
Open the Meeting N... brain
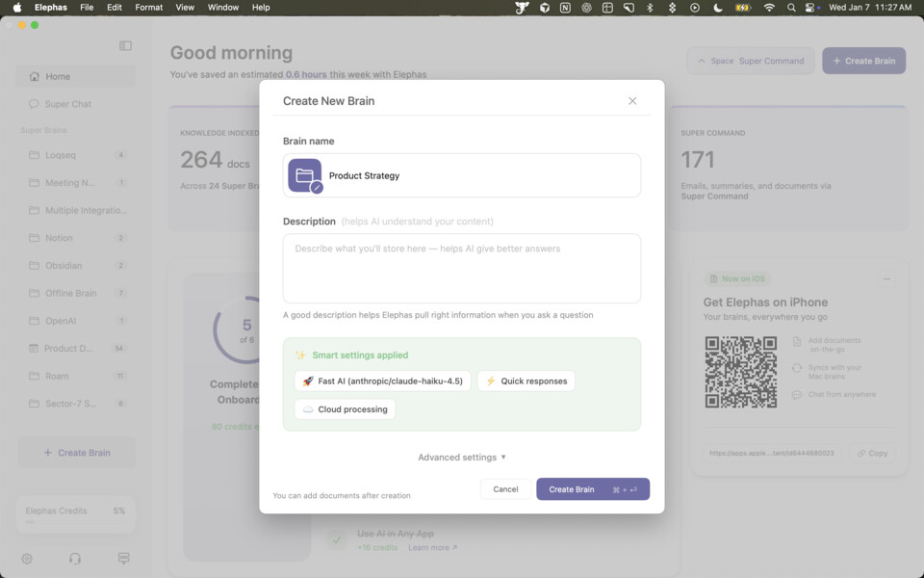(x=75, y=183)
